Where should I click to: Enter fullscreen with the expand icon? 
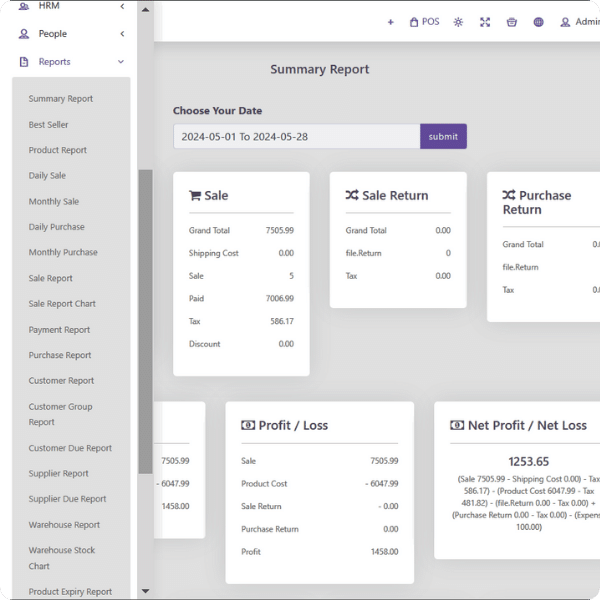pyautogui.click(x=485, y=22)
